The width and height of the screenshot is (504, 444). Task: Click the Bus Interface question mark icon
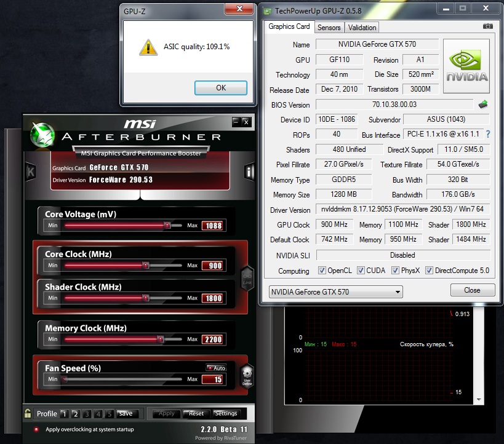488,135
